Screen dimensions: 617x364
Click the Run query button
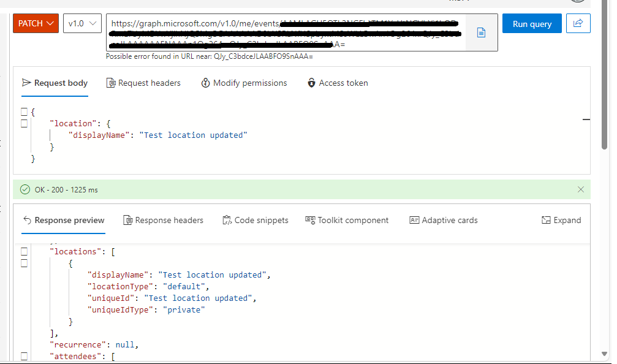point(531,23)
